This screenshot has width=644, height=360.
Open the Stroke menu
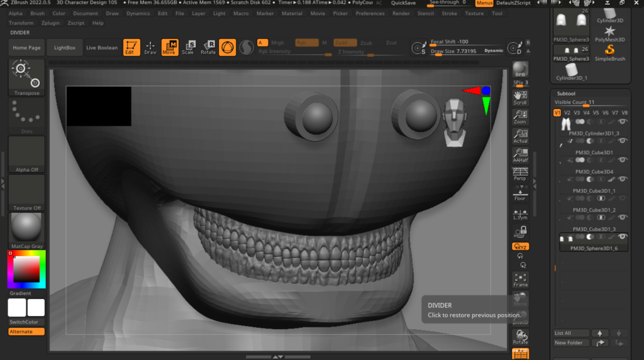click(x=449, y=13)
